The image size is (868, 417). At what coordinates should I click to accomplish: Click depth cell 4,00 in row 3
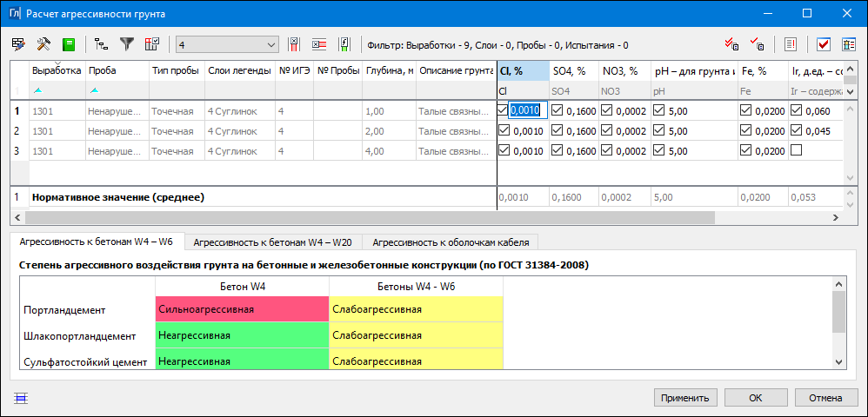tap(389, 151)
